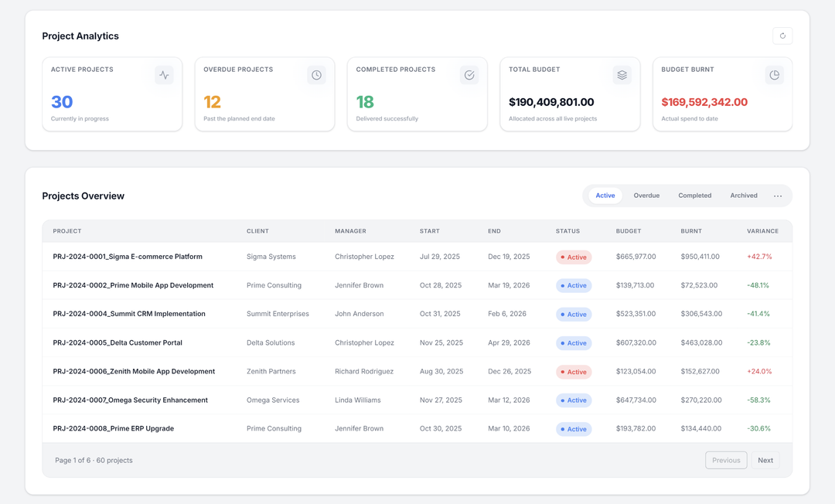The height and width of the screenshot is (504, 835).
Task: Click the checkmark circle icon on Completed Projects card
Action: pos(469,75)
